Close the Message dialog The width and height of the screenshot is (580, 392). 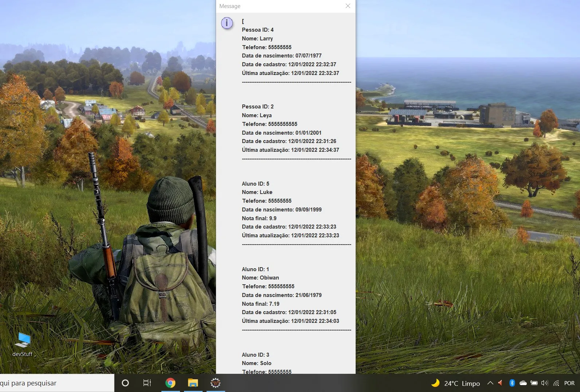click(348, 6)
